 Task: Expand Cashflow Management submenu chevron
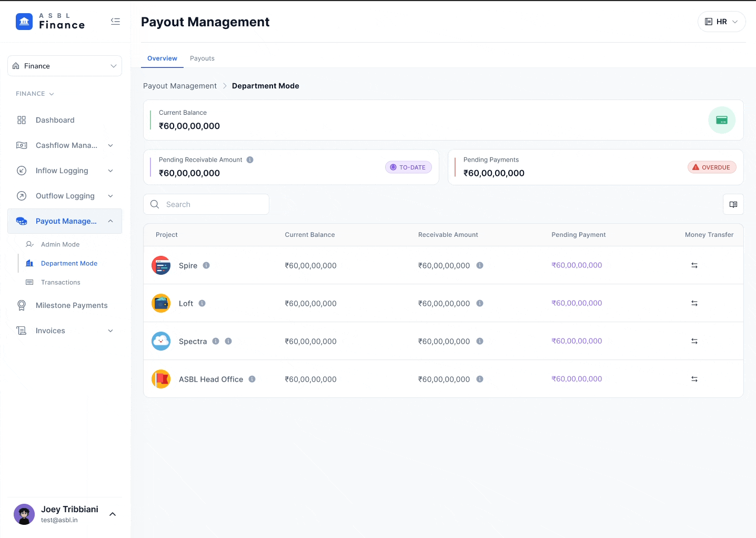tap(110, 145)
